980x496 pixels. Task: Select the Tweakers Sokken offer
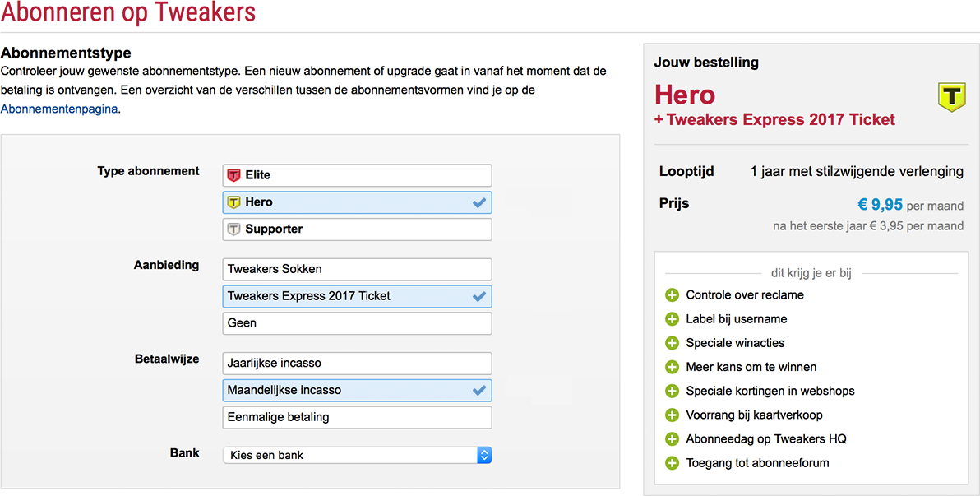(357, 269)
